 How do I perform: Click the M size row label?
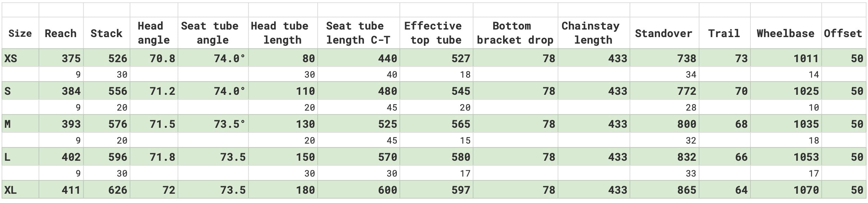(x=8, y=124)
